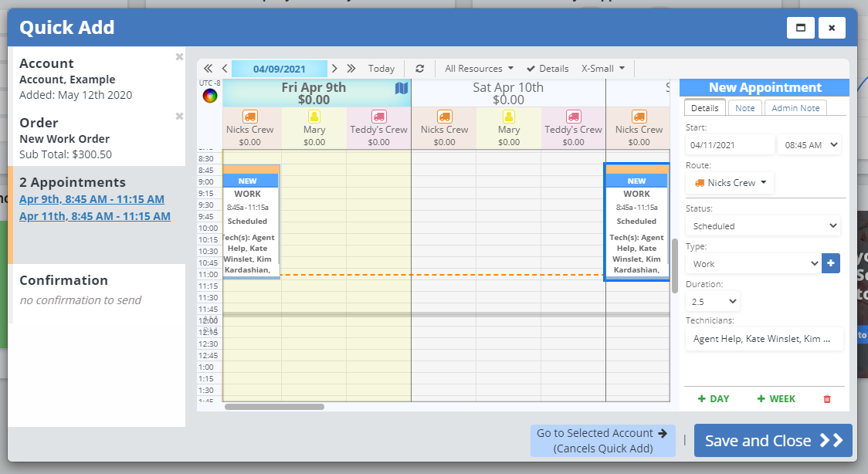Image resolution: width=868 pixels, height=474 pixels.
Task: Expand the All Resources dropdown
Action: (479, 69)
